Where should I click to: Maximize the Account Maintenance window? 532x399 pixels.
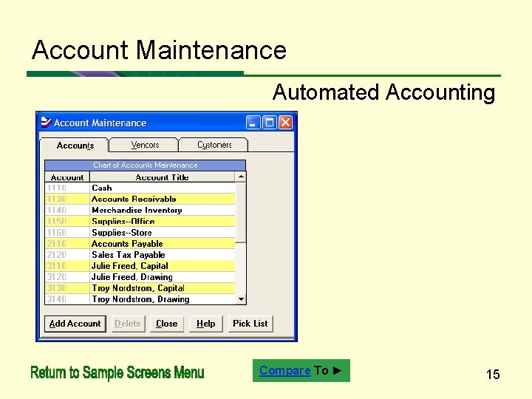pyautogui.click(x=270, y=123)
